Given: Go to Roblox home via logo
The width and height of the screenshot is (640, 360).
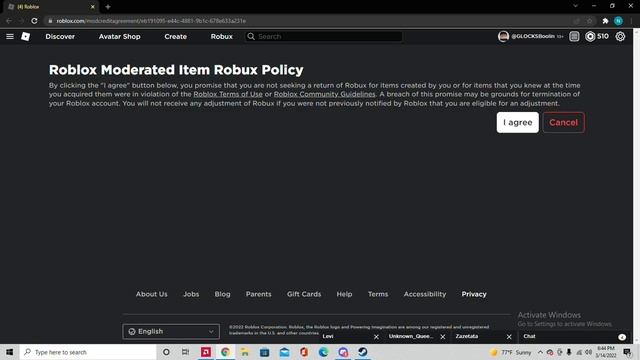Looking at the screenshot, I should tap(25, 36).
